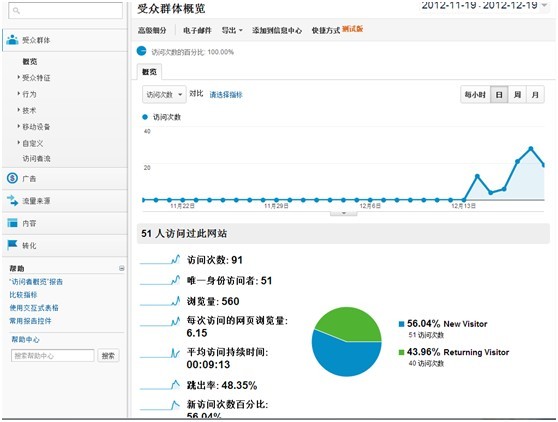Click the 唯一身份访问者 sparkline thumbnail
The height and width of the screenshot is (422, 558).
click(160, 280)
